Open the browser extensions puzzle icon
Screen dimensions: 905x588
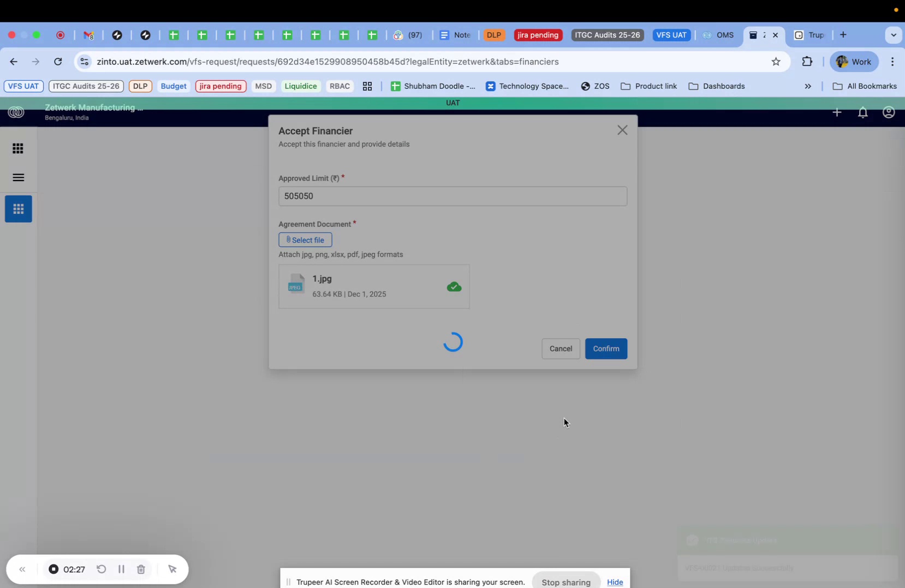click(807, 62)
